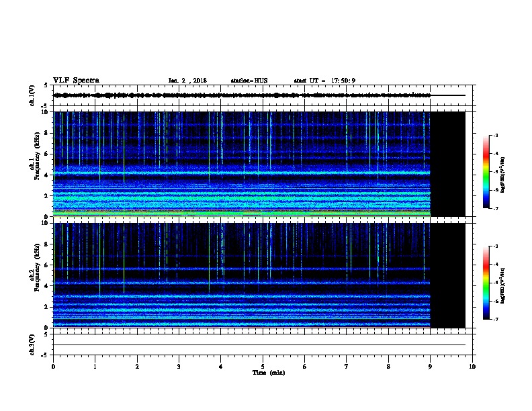Click ch.1 frequency tick label "4"

coord(46,175)
